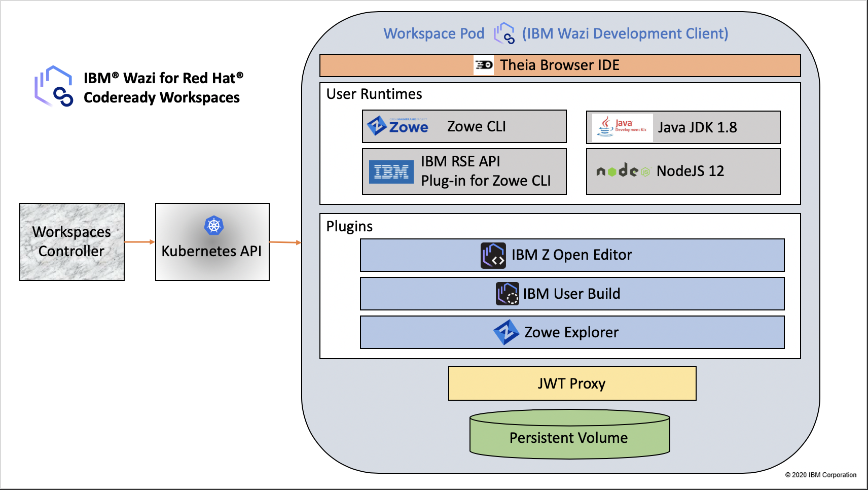The width and height of the screenshot is (868, 490).
Task: Click the 'User Runtimes' heading
Action: point(374,94)
